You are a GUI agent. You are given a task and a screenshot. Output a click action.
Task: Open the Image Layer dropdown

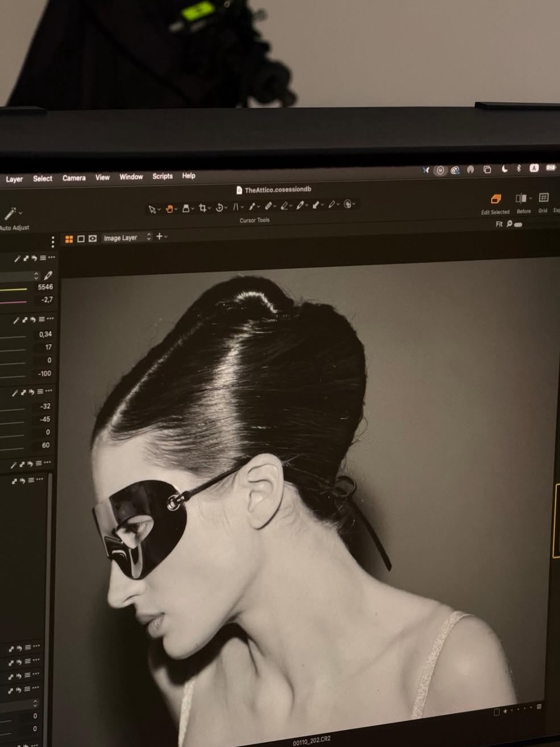pyautogui.click(x=127, y=238)
